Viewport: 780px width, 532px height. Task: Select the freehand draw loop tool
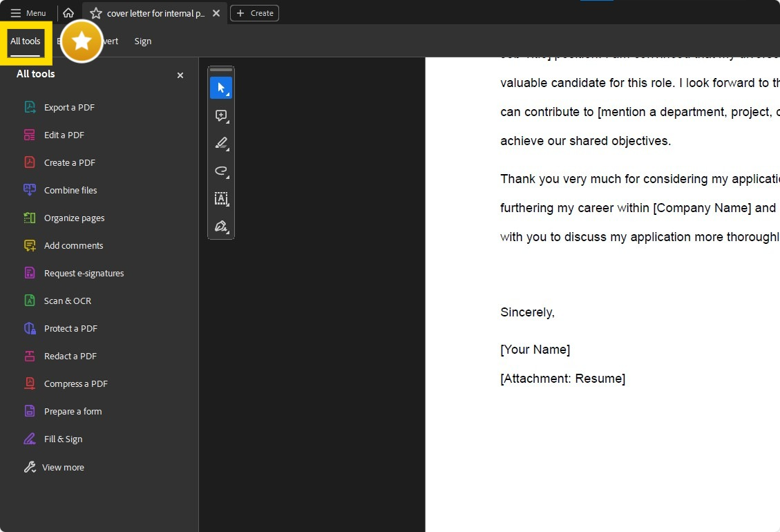(x=221, y=171)
